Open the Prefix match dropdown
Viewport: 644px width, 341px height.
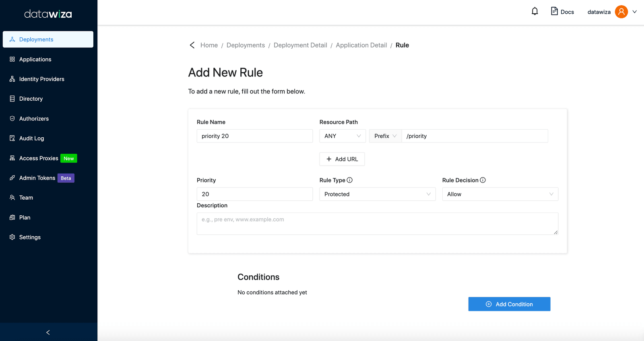[x=385, y=136]
